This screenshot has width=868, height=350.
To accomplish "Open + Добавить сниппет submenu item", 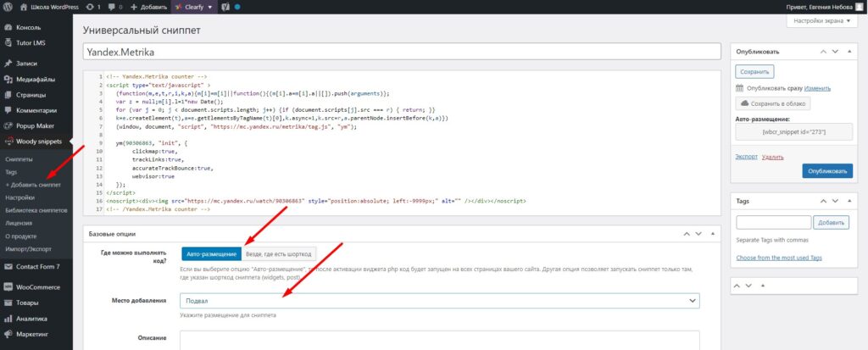I will (32, 184).
